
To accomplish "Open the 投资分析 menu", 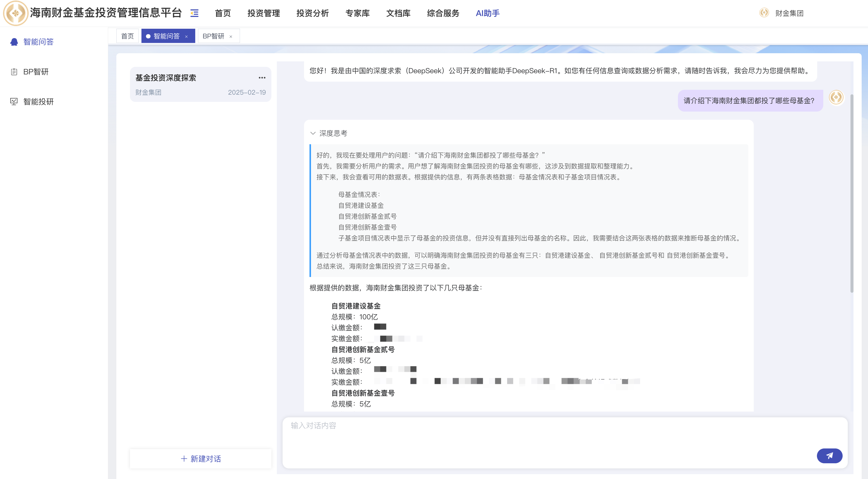I will coord(313,13).
